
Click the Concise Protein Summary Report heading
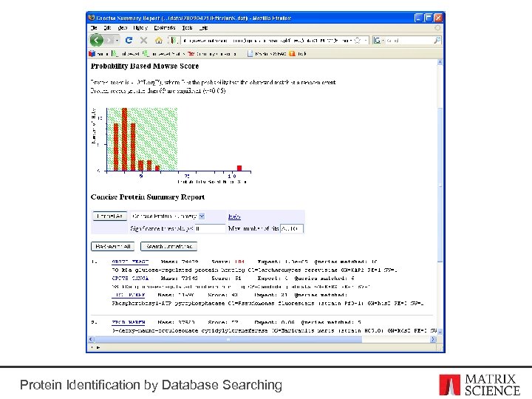(148, 197)
